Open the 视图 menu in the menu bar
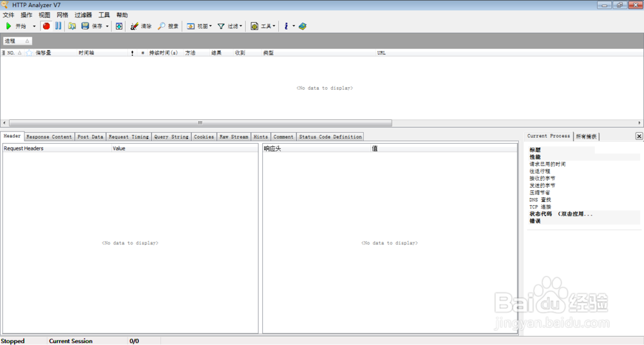Screen dimensions: 644x345 click(x=44, y=15)
